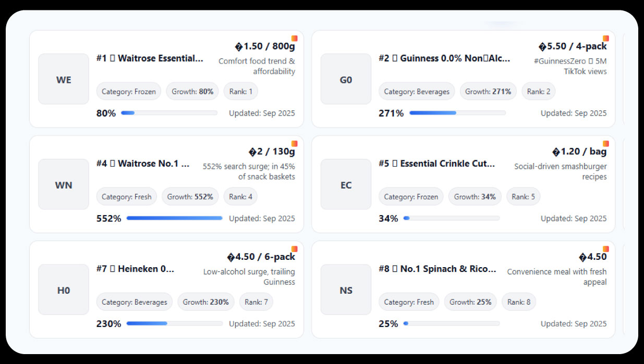The width and height of the screenshot is (644, 364).
Task: Click the WE product avatar tile
Action: [x=64, y=79]
